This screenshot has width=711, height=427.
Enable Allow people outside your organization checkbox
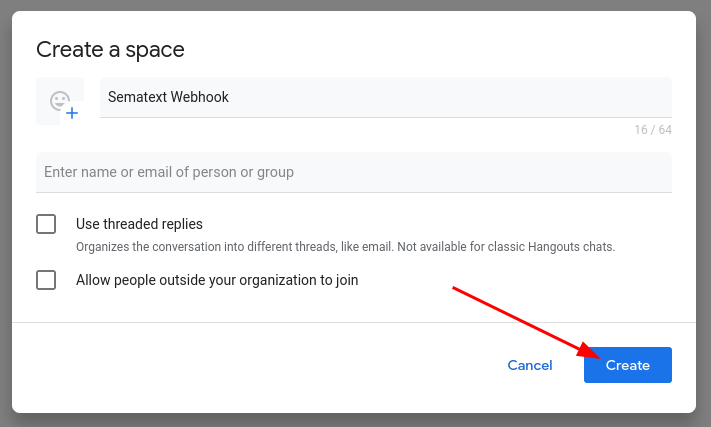tap(46, 280)
